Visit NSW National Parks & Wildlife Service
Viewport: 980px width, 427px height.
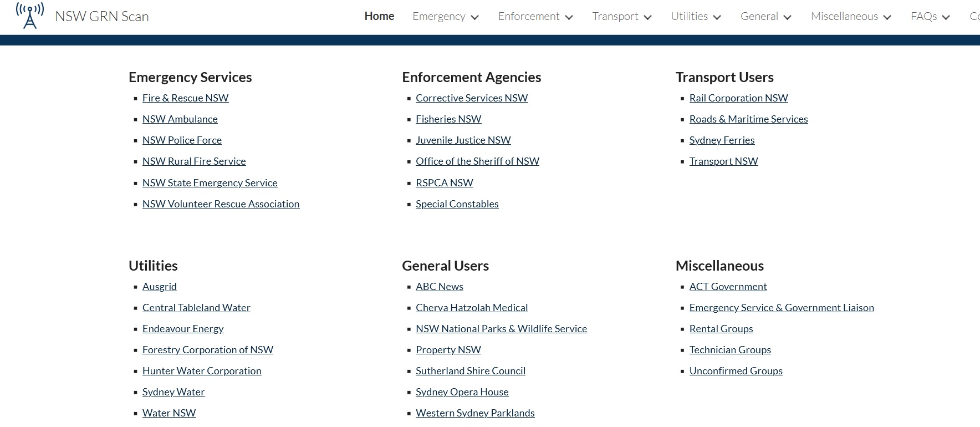tap(501, 329)
